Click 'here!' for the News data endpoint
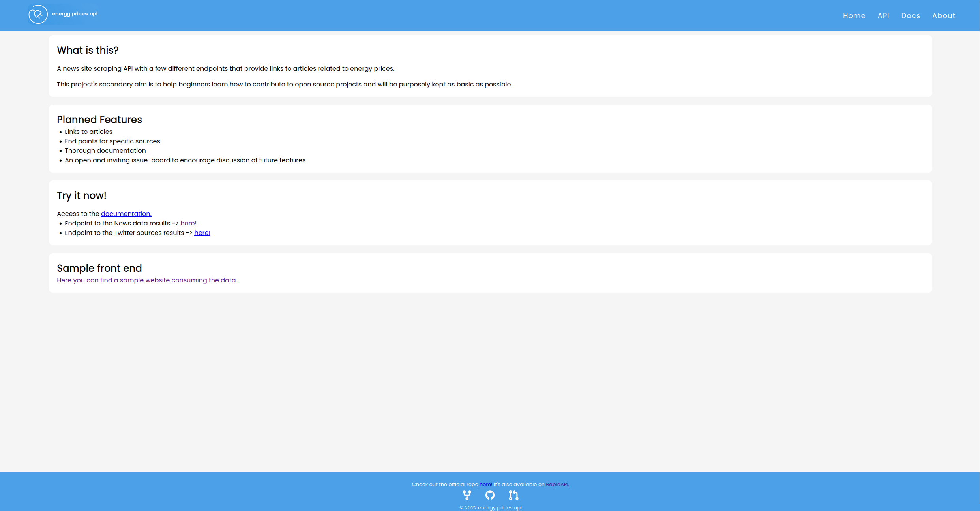 click(188, 223)
